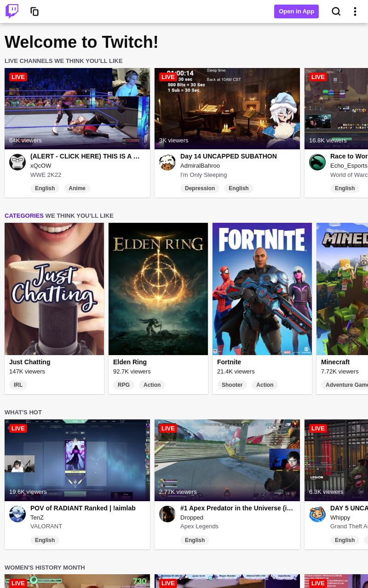
Task: Click the copy pages icon next to logo
Action: pos(34,11)
